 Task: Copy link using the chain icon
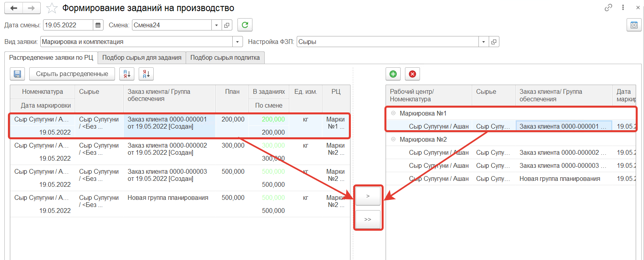[x=608, y=8]
